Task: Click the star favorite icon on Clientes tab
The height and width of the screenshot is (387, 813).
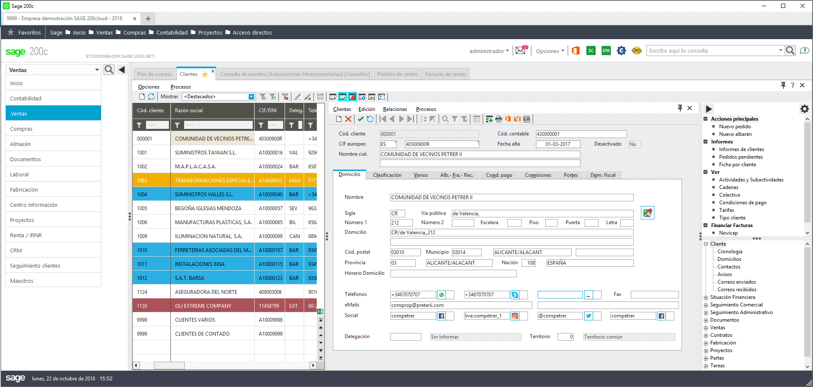Action: click(x=204, y=75)
